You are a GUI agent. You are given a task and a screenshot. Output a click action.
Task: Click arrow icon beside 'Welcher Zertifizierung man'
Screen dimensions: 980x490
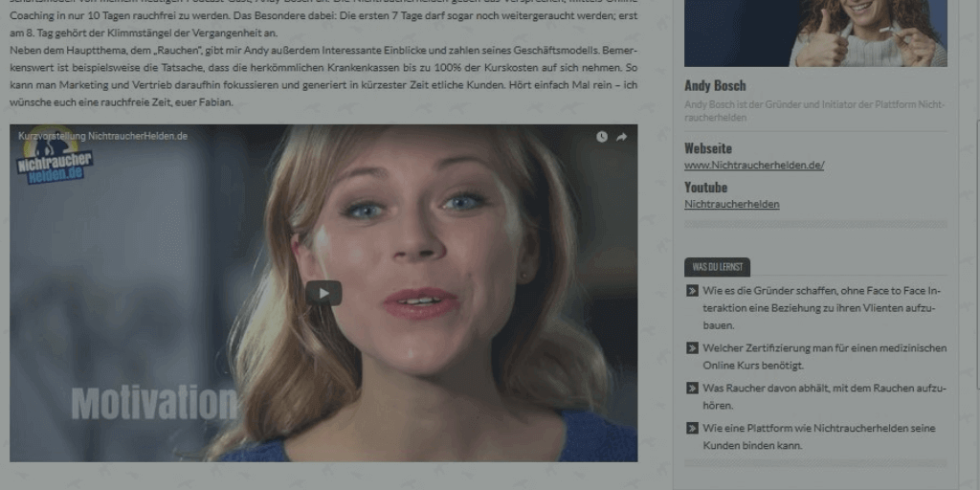tap(692, 348)
